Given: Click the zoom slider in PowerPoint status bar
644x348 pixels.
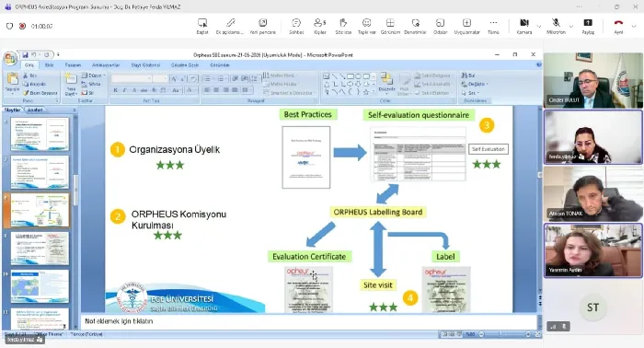Looking at the screenshot, I should pyautogui.click(x=504, y=334).
